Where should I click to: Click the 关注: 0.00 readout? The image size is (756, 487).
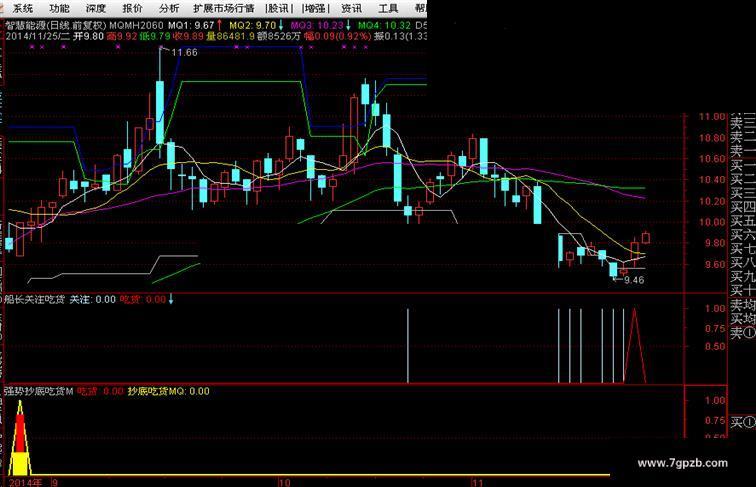pos(93,299)
